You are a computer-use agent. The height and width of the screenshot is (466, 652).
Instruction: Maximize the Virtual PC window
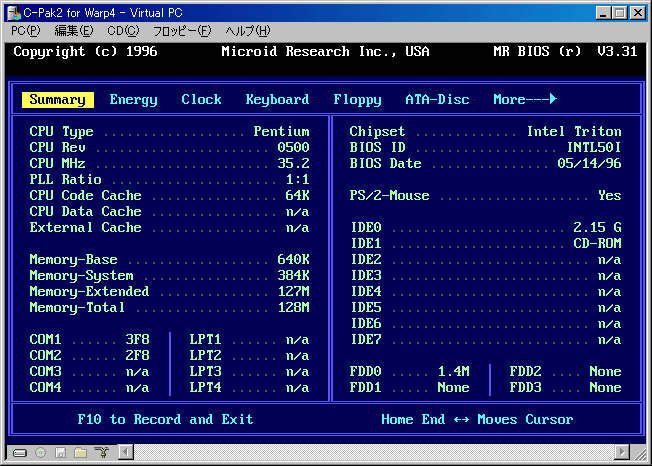(x=620, y=13)
